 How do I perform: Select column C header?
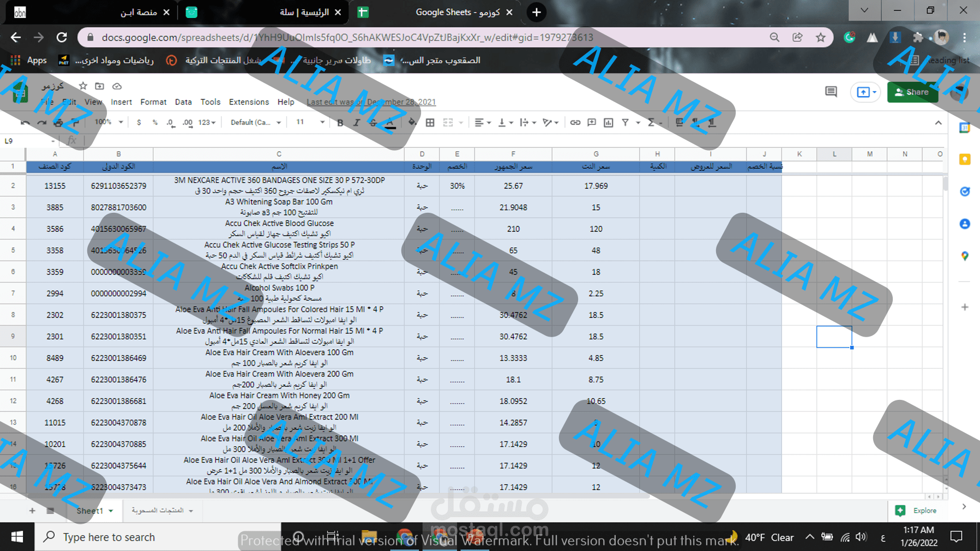(x=279, y=154)
